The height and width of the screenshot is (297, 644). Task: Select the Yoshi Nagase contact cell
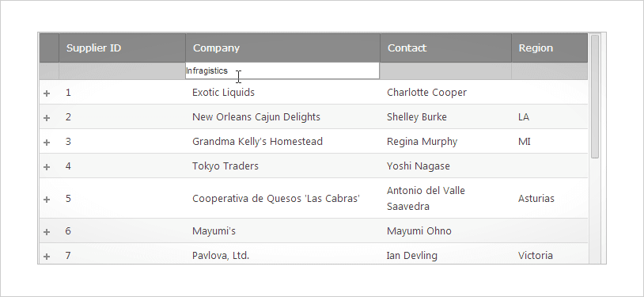[446, 166]
